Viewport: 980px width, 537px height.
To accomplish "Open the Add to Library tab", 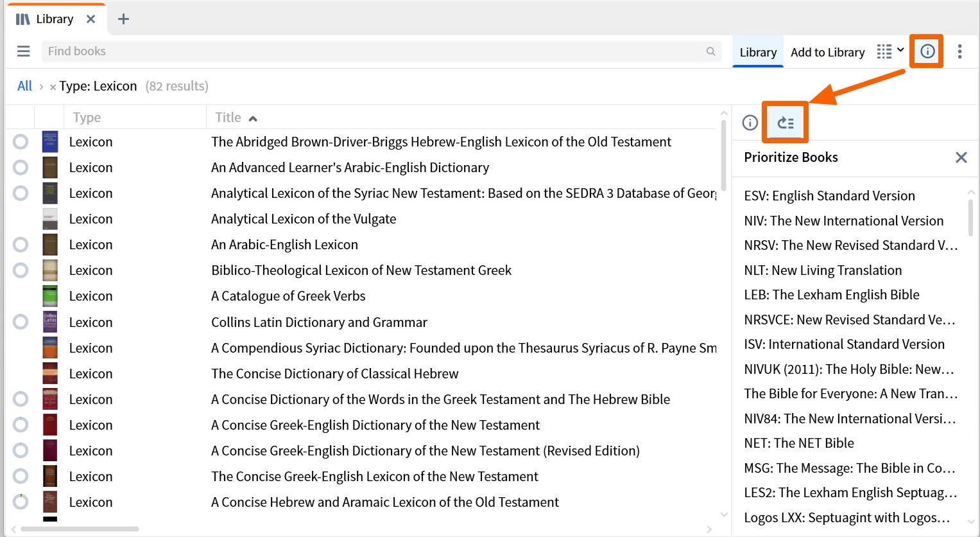I will (827, 52).
